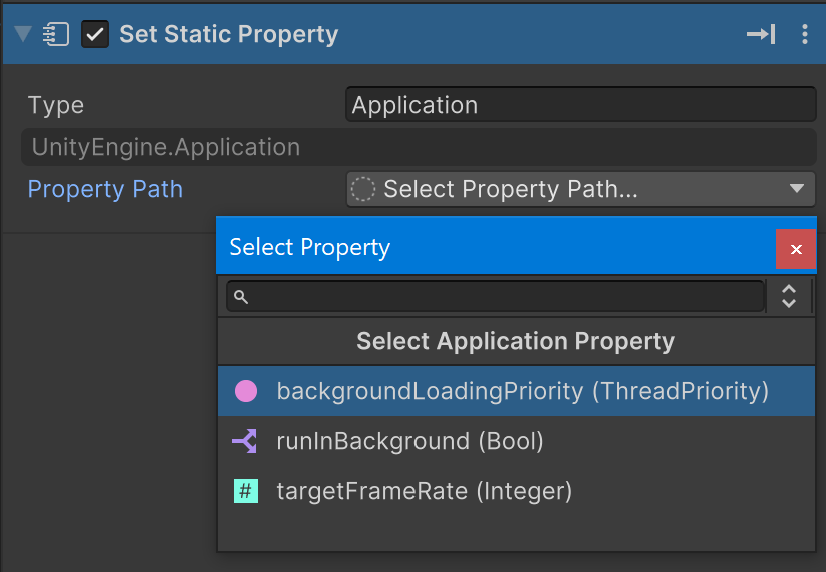Click the Type field containing Application
Viewport: 826px width, 572px height.
581,105
